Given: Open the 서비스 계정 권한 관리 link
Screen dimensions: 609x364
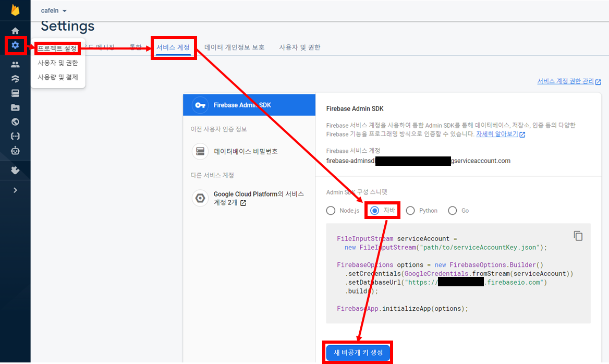Looking at the screenshot, I should [x=569, y=81].
